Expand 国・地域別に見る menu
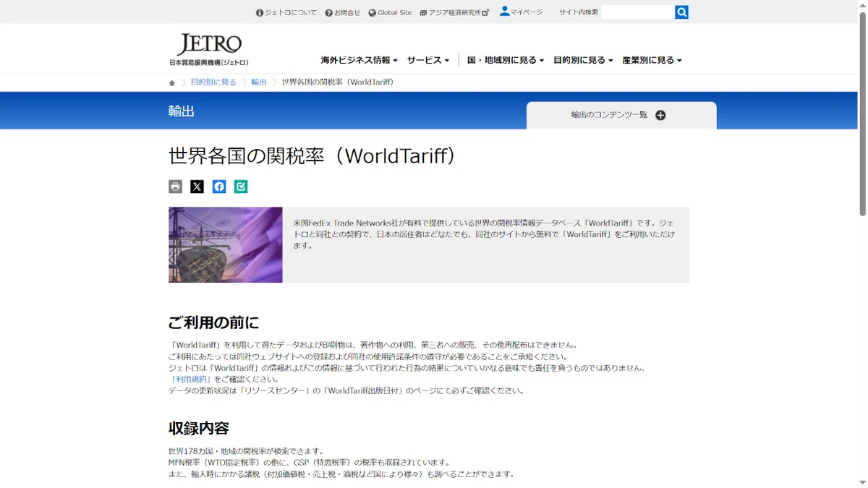This screenshot has height=488, width=868. [x=506, y=60]
